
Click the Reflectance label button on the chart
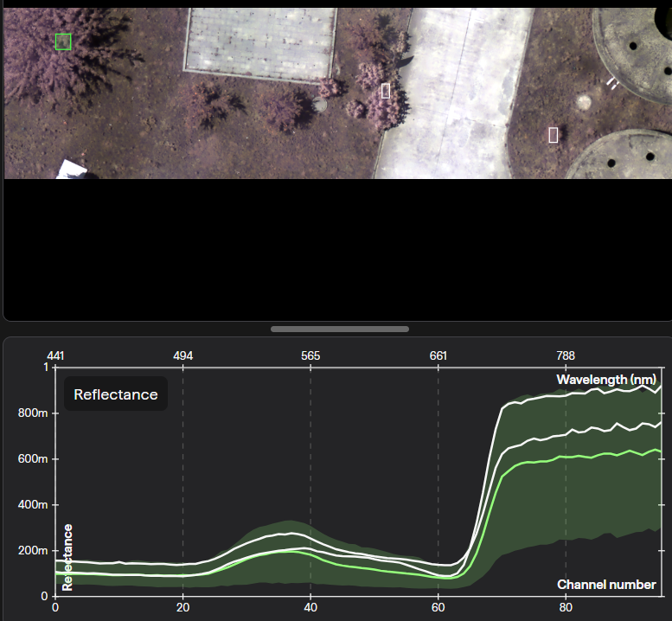tap(116, 394)
